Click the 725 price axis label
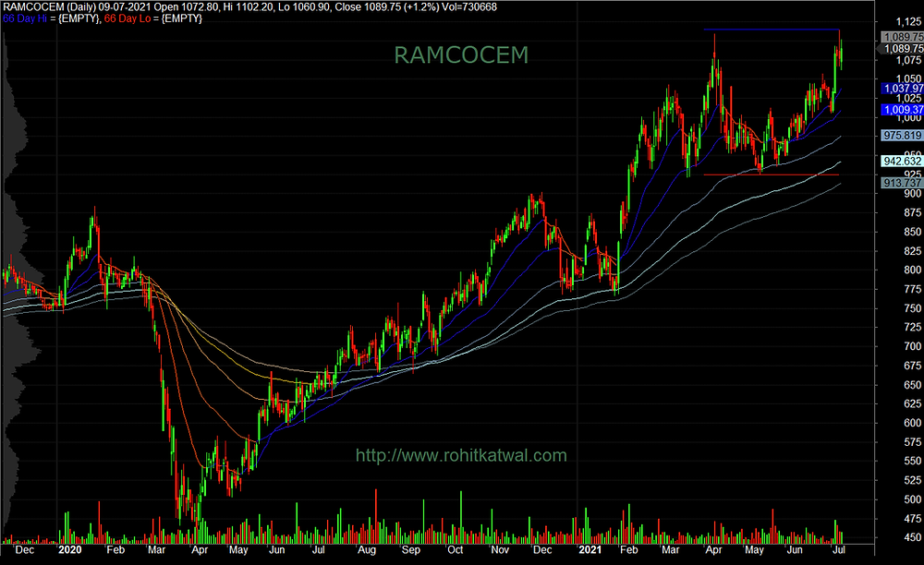 click(x=912, y=327)
